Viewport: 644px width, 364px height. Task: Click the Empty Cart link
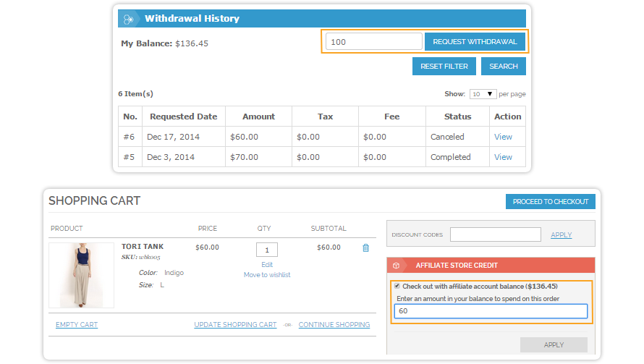[x=77, y=324]
